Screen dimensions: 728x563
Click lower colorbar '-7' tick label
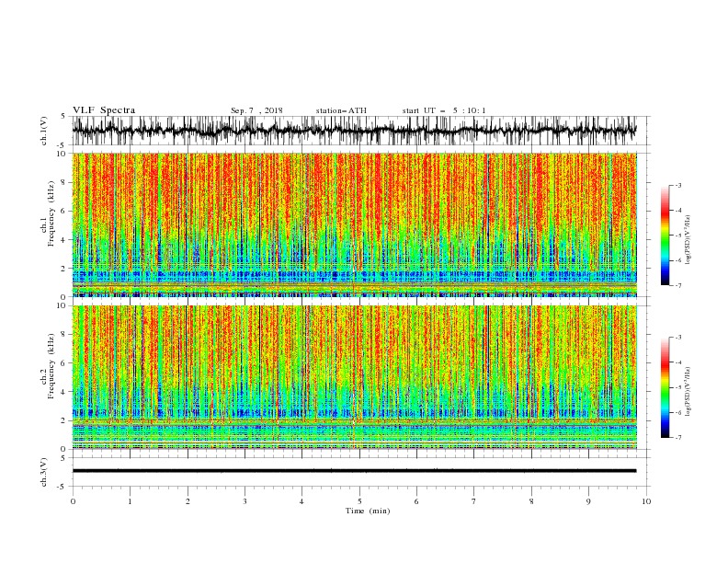[677, 437]
